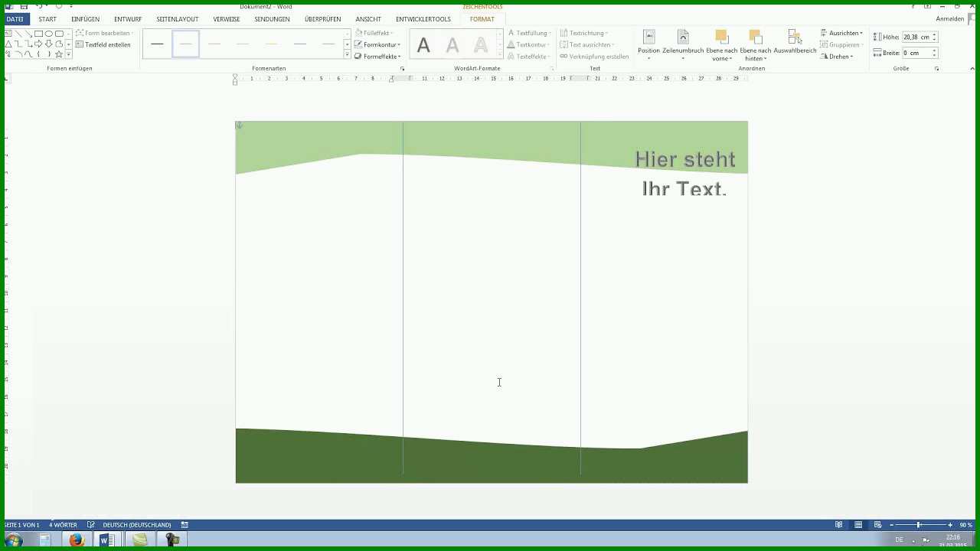Viewport: 980px width, 551px height.
Task: Switch to SEITENLAYOUT ribbon tab
Action: tap(177, 19)
